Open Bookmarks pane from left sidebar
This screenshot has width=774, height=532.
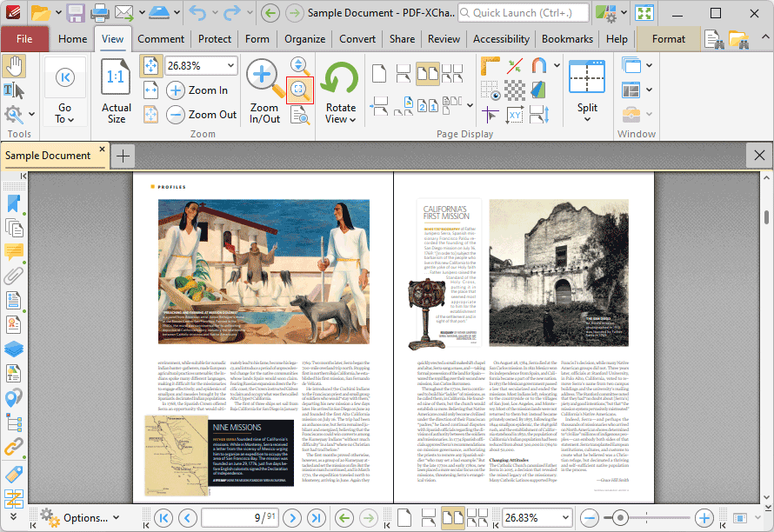coord(14,203)
